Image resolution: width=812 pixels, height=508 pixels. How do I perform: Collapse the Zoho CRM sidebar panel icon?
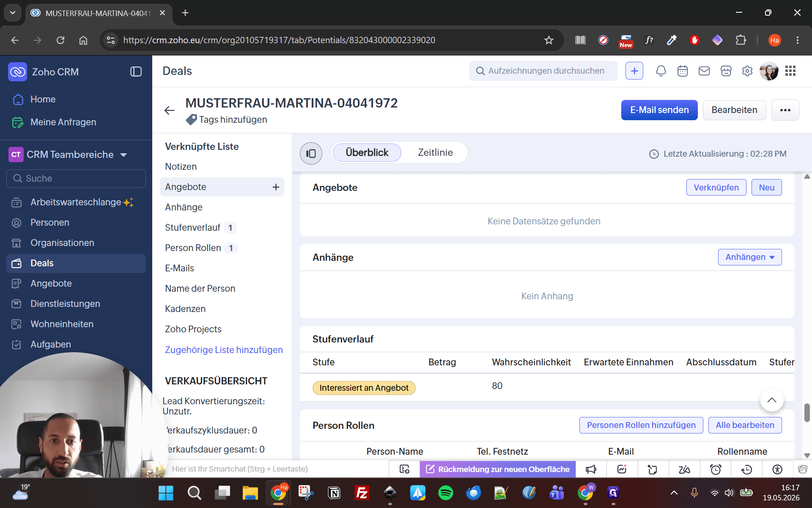pyautogui.click(x=136, y=72)
